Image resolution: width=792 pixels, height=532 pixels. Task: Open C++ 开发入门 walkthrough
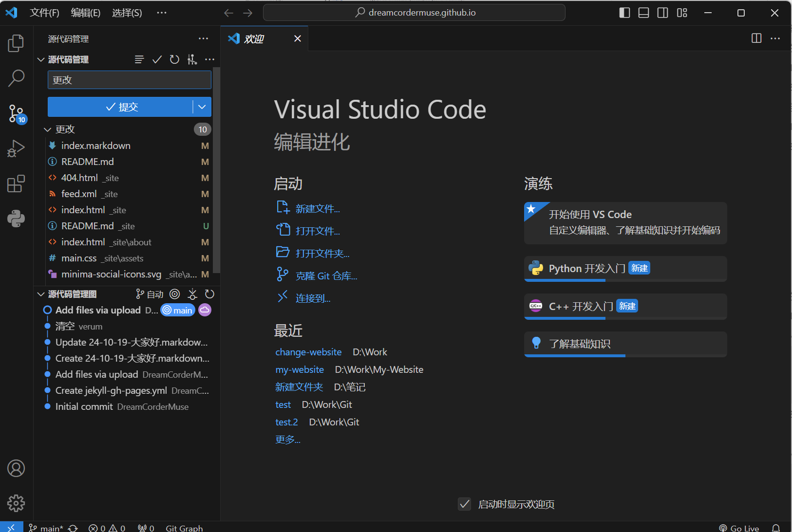(x=625, y=306)
